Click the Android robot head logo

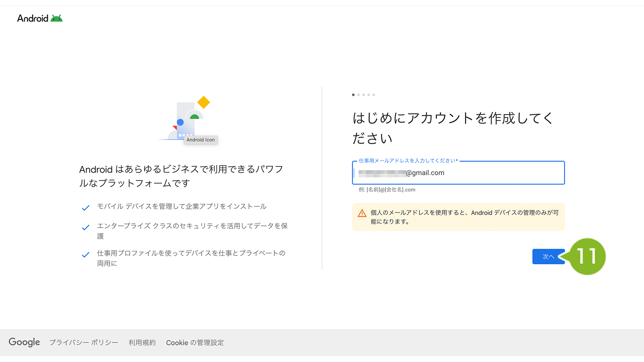[57, 18]
